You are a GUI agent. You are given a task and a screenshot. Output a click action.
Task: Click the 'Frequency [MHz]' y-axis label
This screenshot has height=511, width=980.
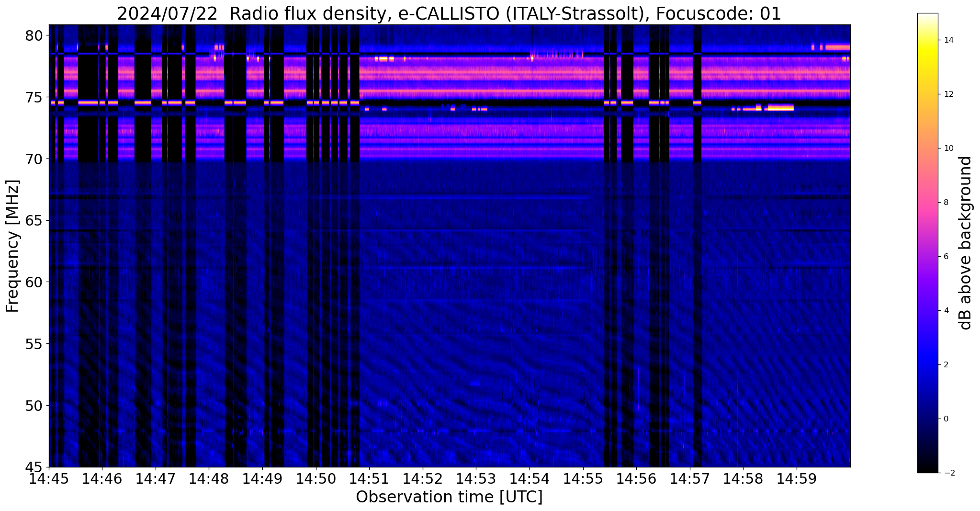pos(13,246)
